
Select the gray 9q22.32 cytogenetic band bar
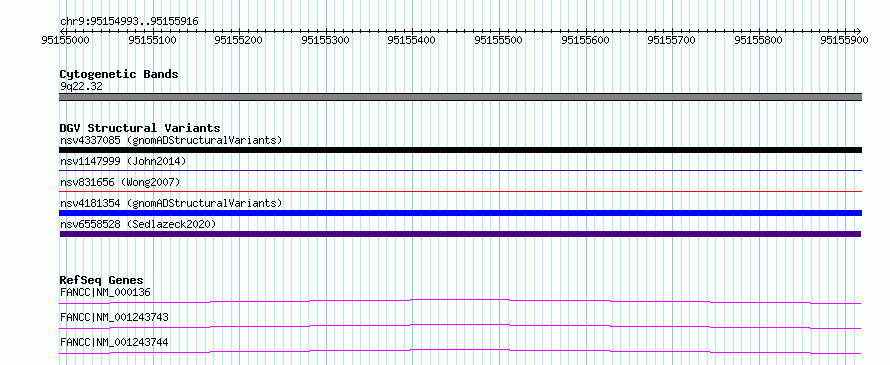tap(460, 97)
